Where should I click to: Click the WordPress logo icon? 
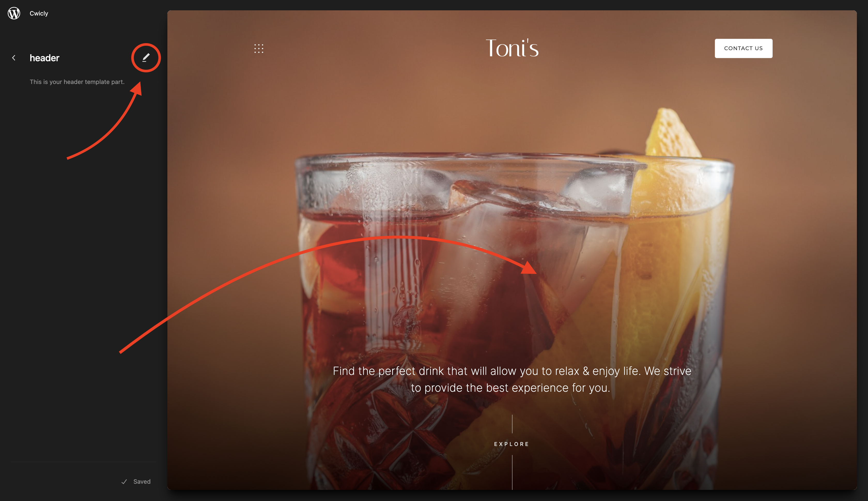(x=14, y=13)
